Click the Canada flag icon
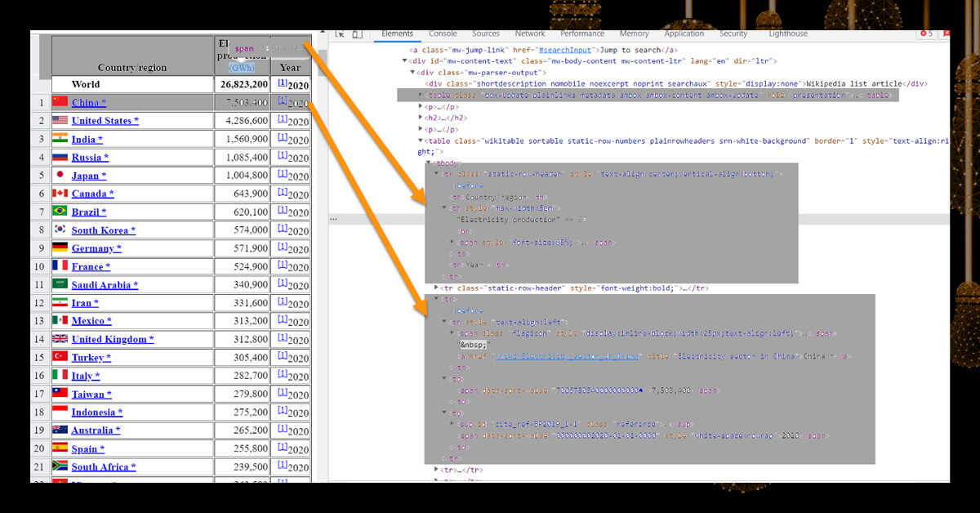Screen dimensions: 980x513 (60, 194)
